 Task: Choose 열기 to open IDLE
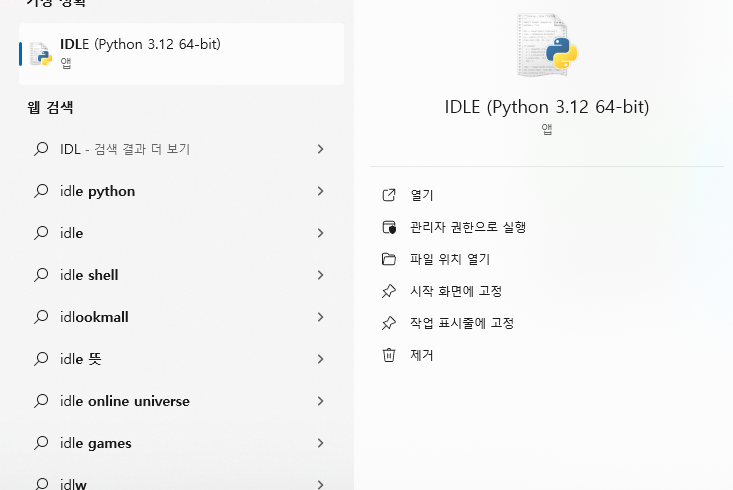(422, 195)
